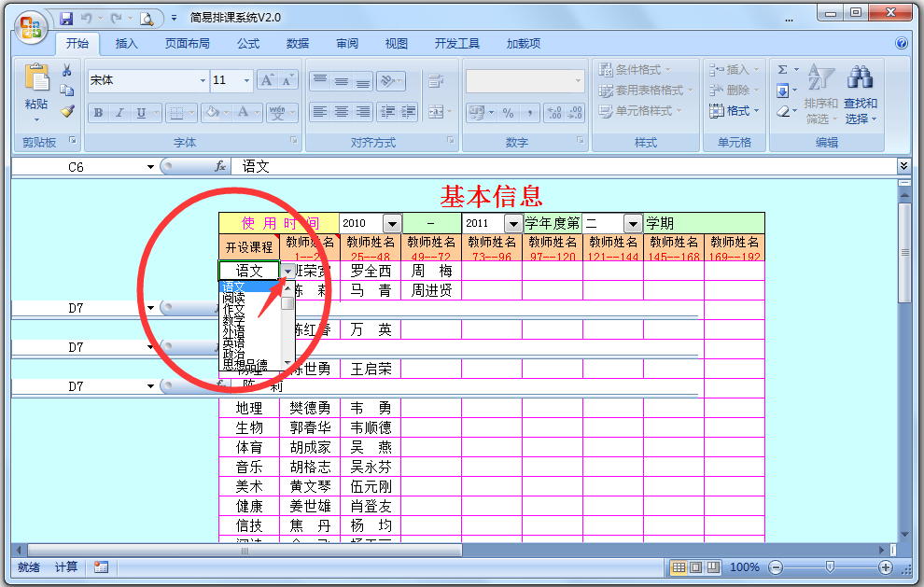Open the 2010 start year dropdown
924x587 pixels.
pos(392,224)
